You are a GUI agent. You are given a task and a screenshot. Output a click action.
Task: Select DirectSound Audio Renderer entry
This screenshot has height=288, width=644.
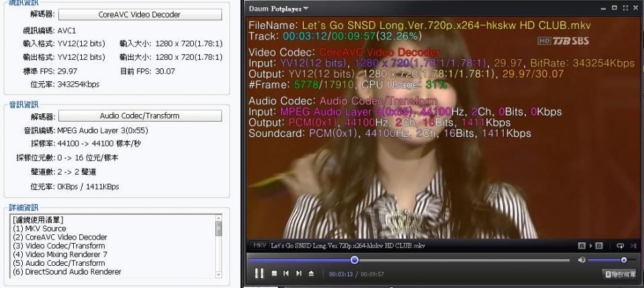tap(67, 272)
